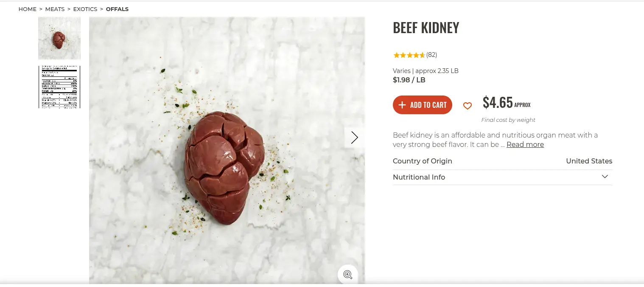
Task: Click the magnifier zoom icon on photo
Action: coord(348,274)
